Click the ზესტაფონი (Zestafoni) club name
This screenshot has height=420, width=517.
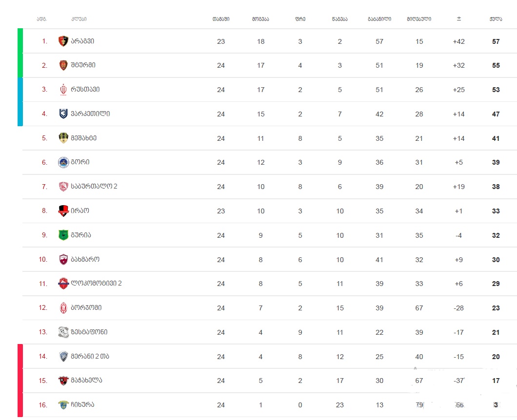89,332
